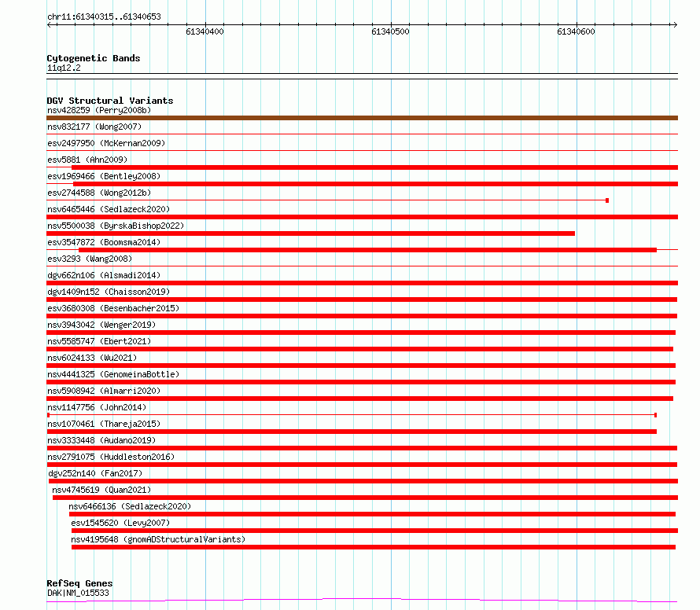Click the nsv428259 (Perry2008b) variant label
This screenshot has width=700, height=610.
coord(99,110)
